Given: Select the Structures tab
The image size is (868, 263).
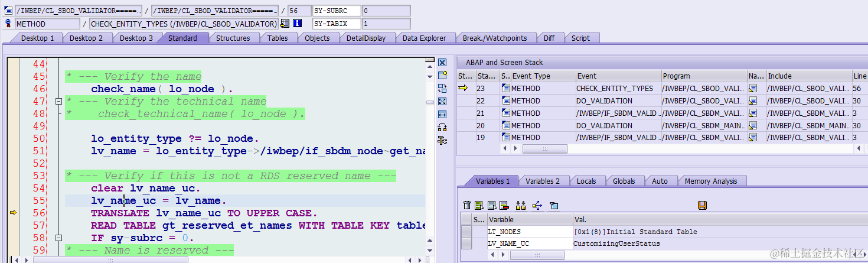Looking at the screenshot, I should click(233, 38).
